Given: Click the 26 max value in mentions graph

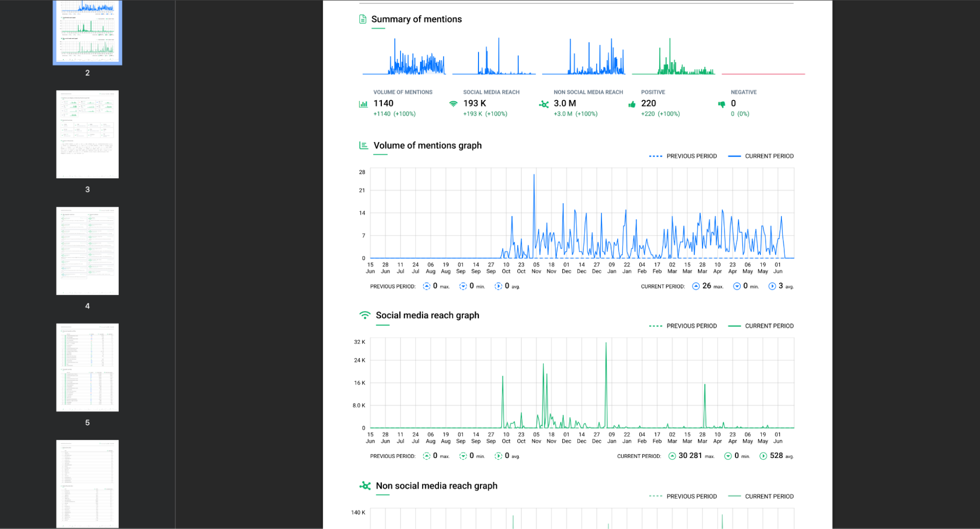Looking at the screenshot, I should 706,286.
